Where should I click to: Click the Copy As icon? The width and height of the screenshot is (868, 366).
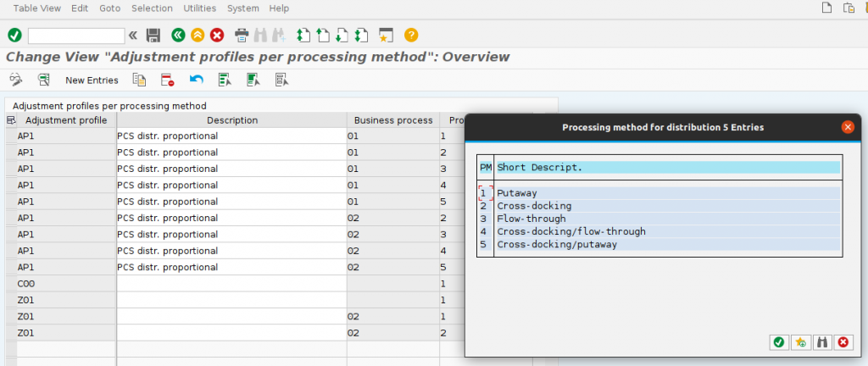(x=139, y=80)
